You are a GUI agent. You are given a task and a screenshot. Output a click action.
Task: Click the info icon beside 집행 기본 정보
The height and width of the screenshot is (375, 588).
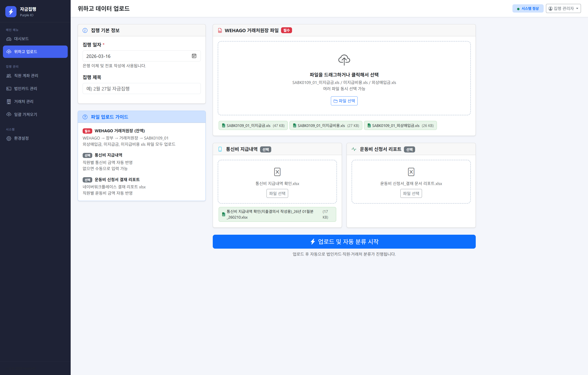(x=85, y=31)
